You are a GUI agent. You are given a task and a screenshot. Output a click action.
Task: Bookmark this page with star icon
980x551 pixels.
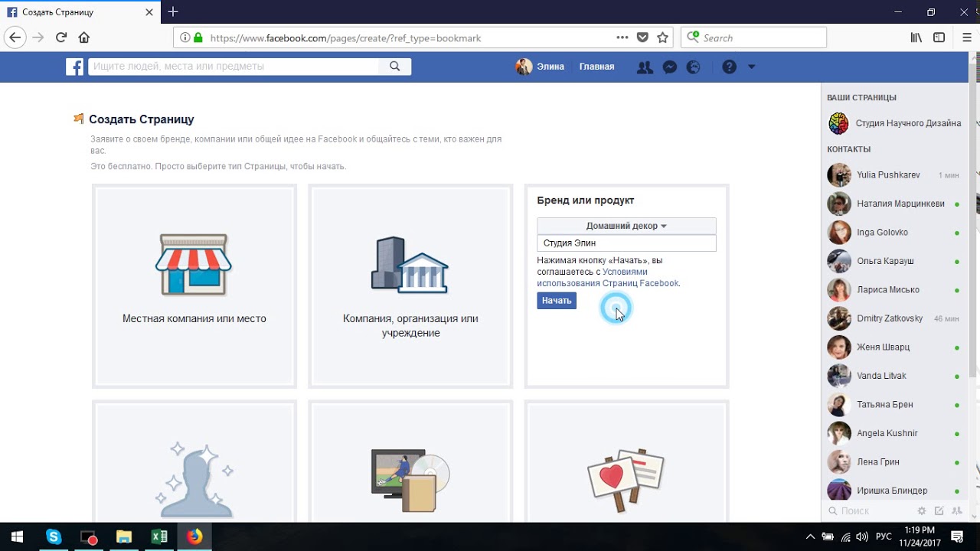pos(663,37)
